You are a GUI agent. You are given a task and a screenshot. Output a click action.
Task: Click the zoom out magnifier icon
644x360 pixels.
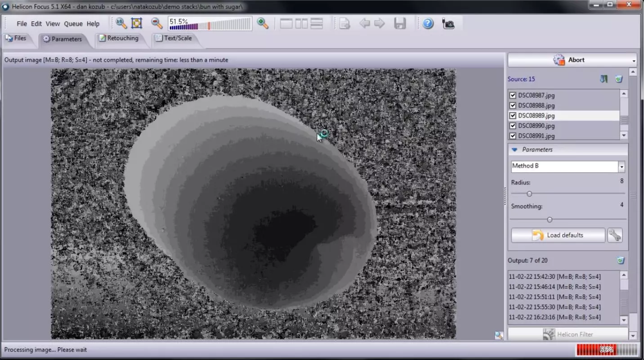(157, 23)
